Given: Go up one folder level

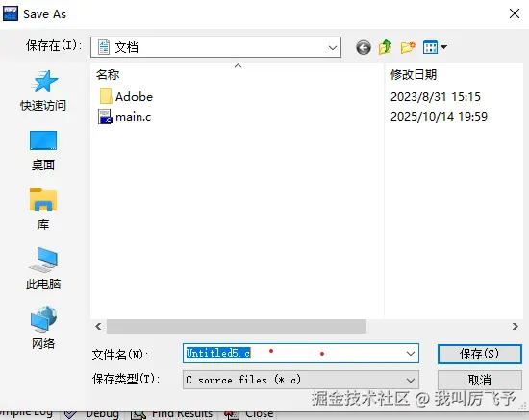Looking at the screenshot, I should pos(386,47).
